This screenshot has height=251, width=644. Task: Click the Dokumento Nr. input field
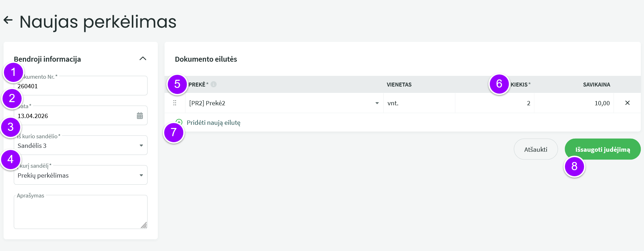[80, 86]
